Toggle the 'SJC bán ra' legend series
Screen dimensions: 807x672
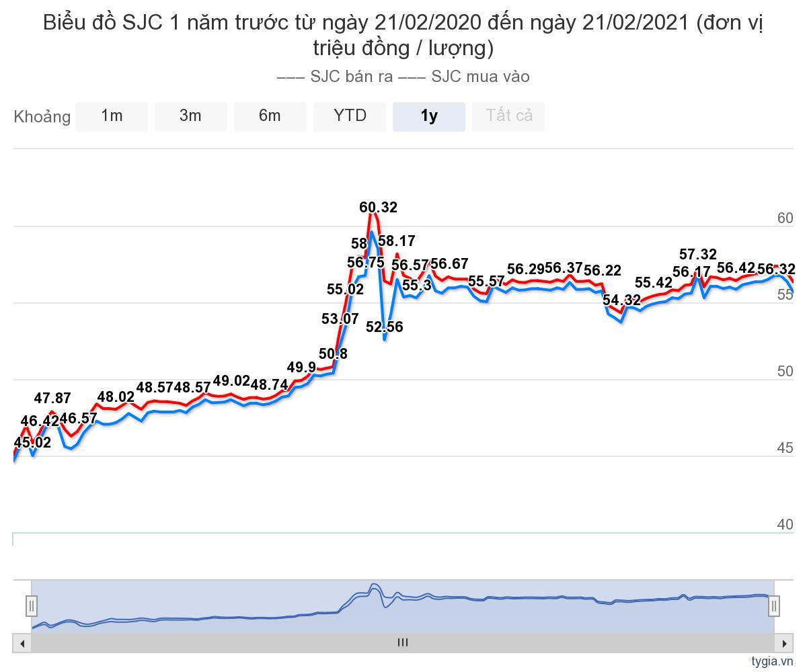[x=336, y=77]
